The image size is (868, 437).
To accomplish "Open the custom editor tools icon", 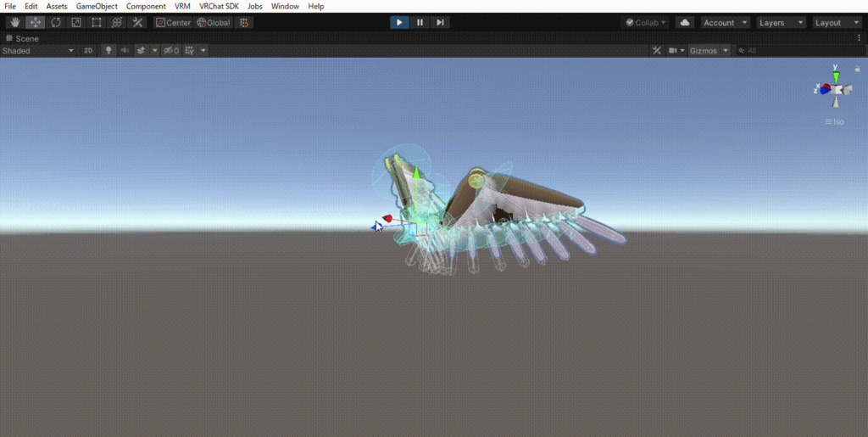I will click(137, 23).
